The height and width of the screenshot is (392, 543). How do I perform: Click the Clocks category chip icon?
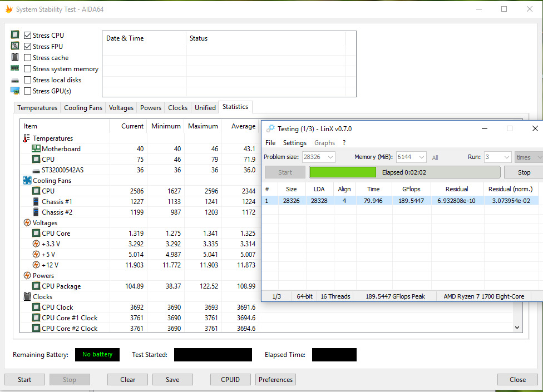click(27, 297)
